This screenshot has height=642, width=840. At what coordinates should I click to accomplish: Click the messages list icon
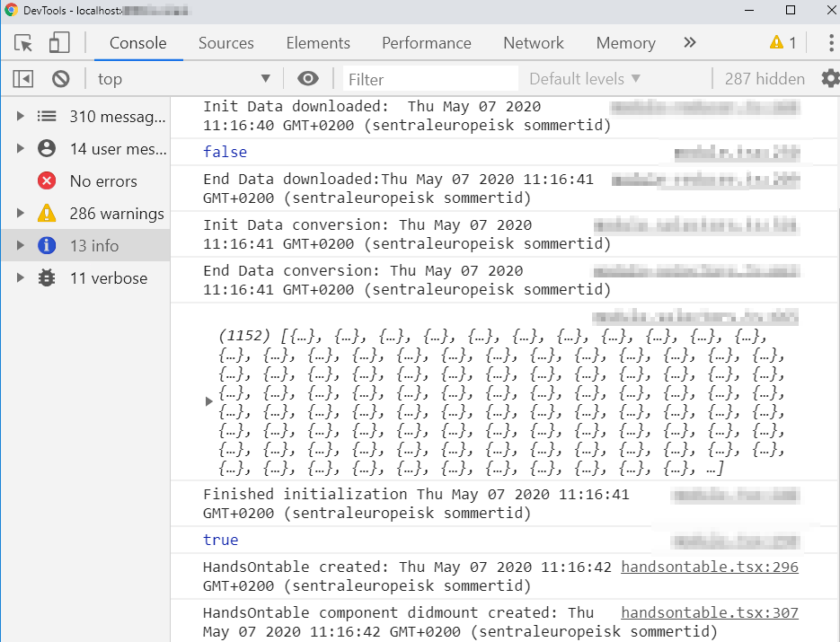click(x=47, y=116)
